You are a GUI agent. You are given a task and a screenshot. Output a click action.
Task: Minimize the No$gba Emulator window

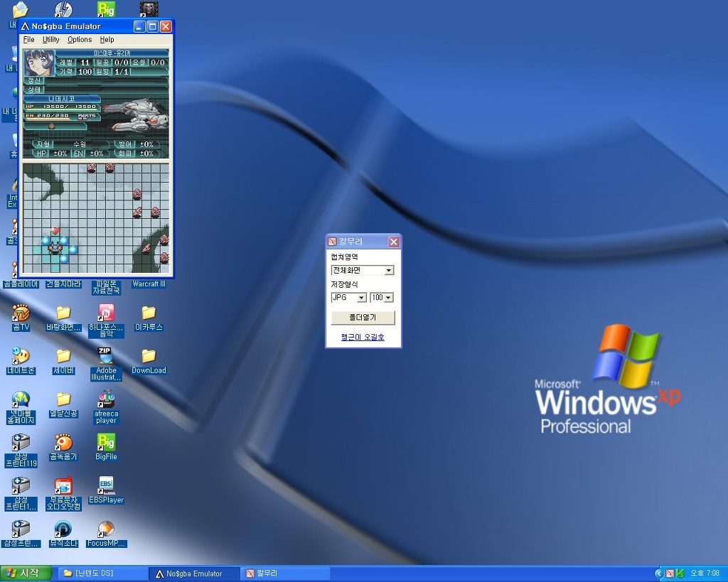tap(139, 26)
